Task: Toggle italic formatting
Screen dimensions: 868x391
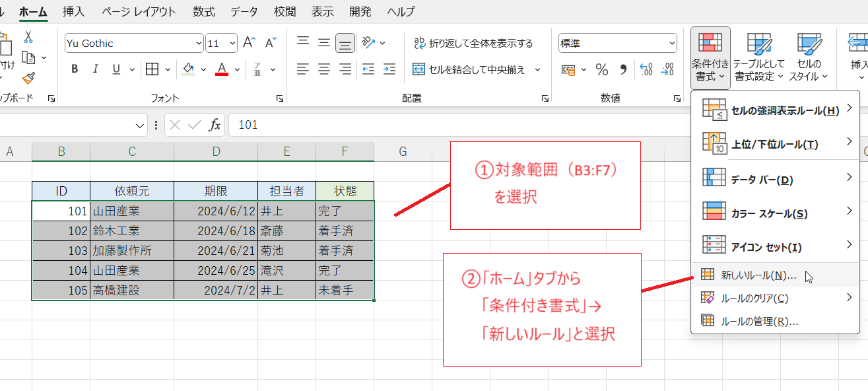Action: pos(95,69)
